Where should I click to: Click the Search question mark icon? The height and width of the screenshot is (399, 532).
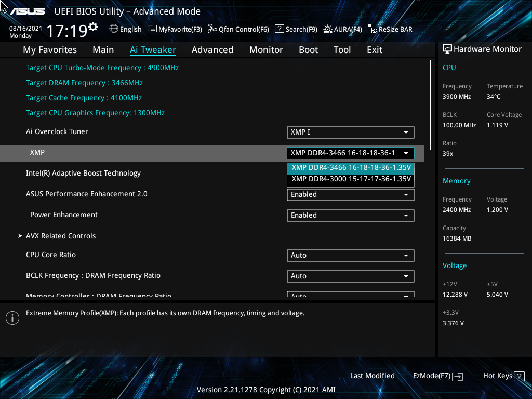pos(279,29)
